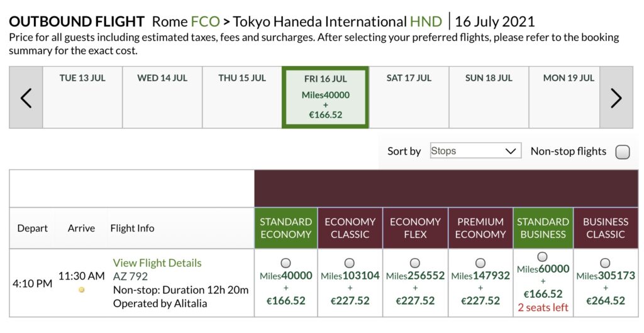
Task: Open the Sort by Stops dropdown
Action: click(x=475, y=151)
